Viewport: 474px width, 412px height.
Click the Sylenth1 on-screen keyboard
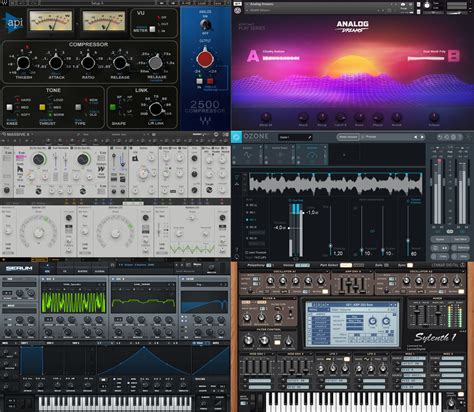(x=353, y=402)
